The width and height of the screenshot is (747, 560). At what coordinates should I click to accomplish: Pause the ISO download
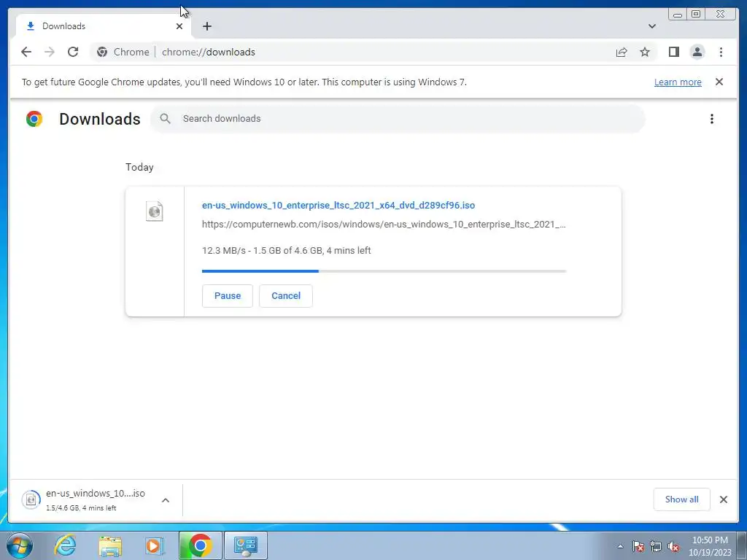pyautogui.click(x=228, y=296)
